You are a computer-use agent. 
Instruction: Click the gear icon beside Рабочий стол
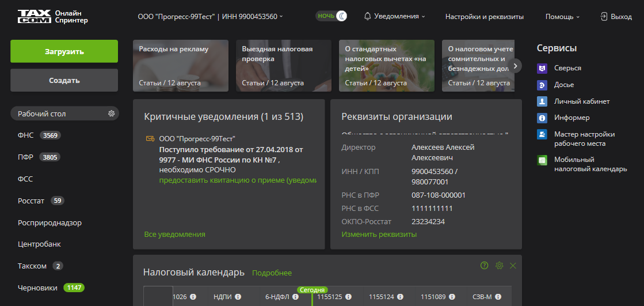[112, 114]
